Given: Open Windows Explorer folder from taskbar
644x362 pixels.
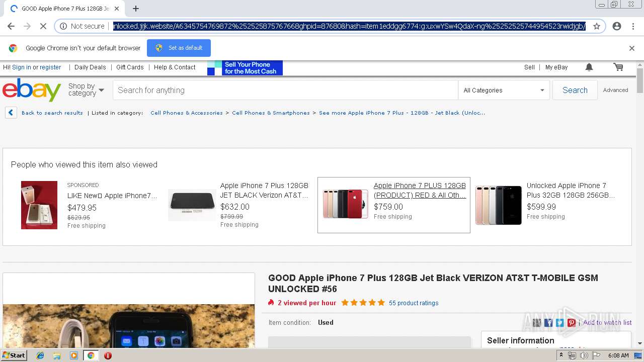Looking at the screenshot, I should (x=57, y=355).
